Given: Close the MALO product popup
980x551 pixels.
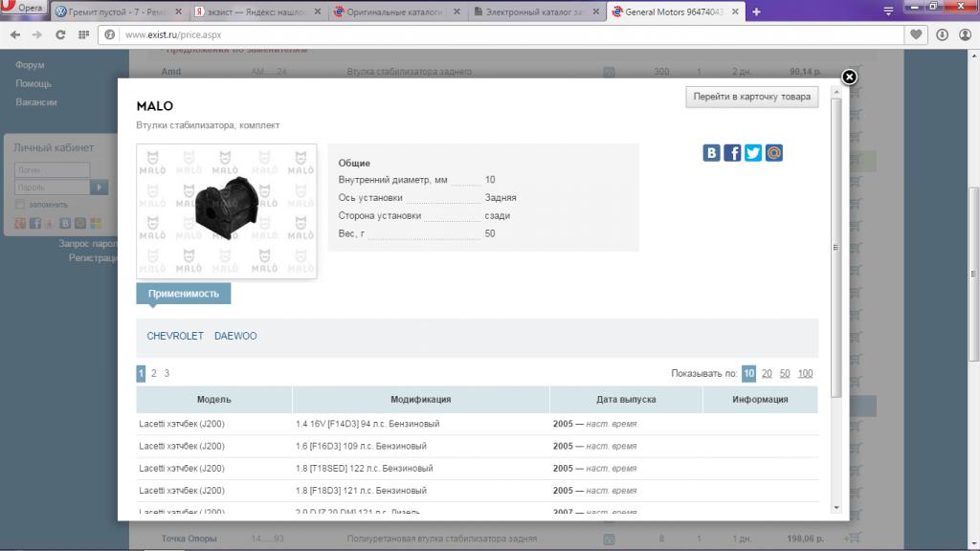Looking at the screenshot, I should pos(849,77).
